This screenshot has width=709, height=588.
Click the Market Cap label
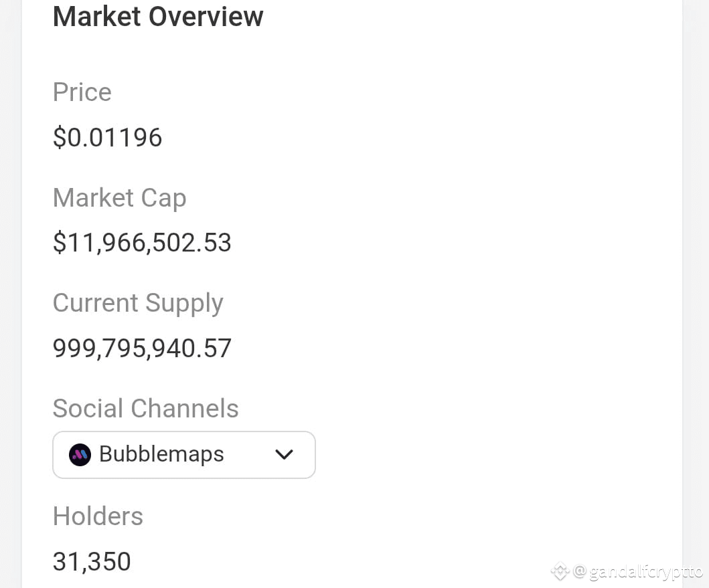119,199
